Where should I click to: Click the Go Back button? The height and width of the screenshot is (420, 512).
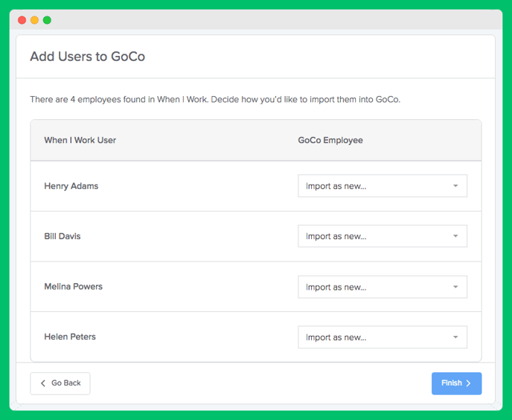(x=60, y=384)
